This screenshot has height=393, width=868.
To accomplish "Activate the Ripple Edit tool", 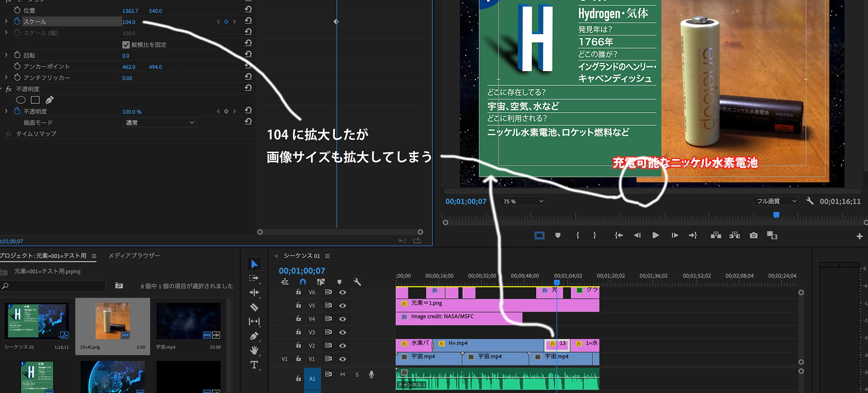I will [x=254, y=292].
